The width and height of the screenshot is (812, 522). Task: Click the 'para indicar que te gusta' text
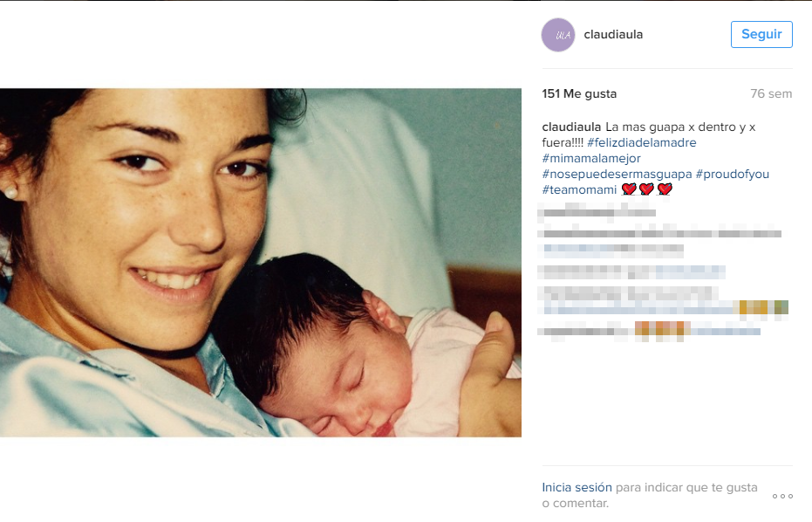click(x=686, y=487)
